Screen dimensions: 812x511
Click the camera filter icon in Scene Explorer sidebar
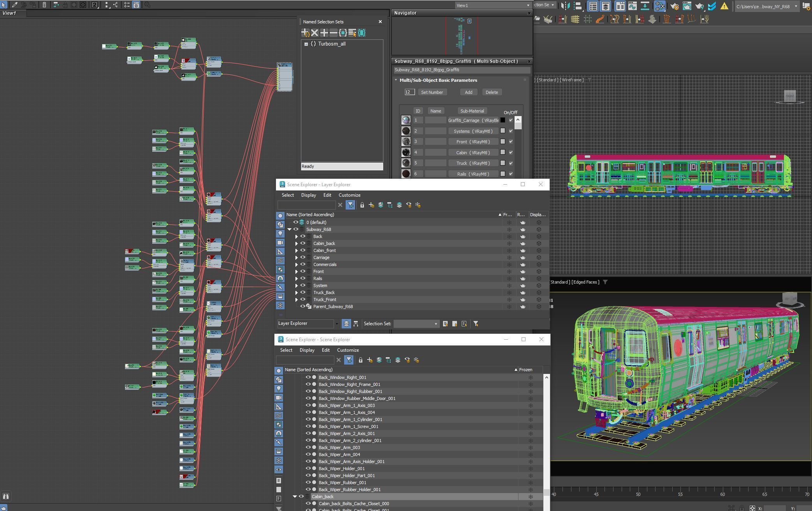(x=279, y=398)
